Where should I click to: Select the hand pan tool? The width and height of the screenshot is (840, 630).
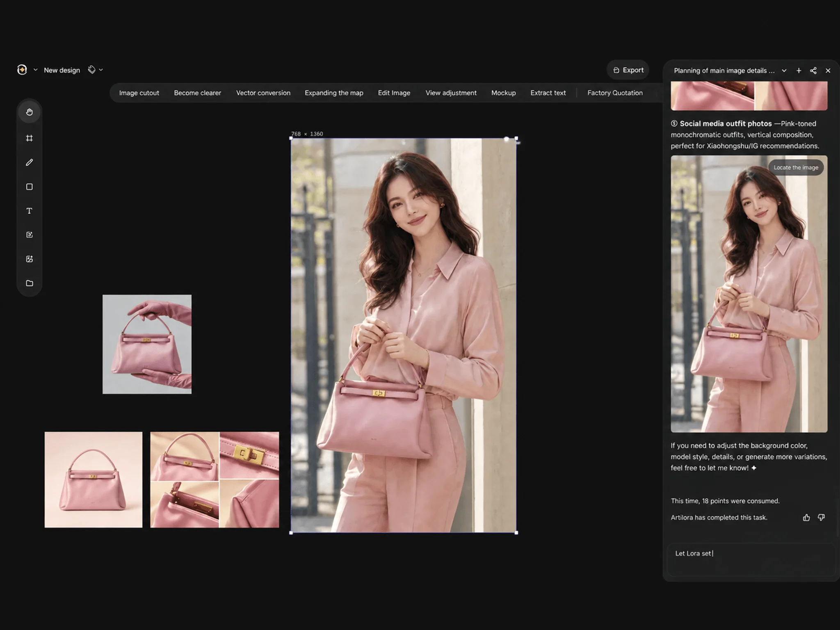click(x=29, y=112)
